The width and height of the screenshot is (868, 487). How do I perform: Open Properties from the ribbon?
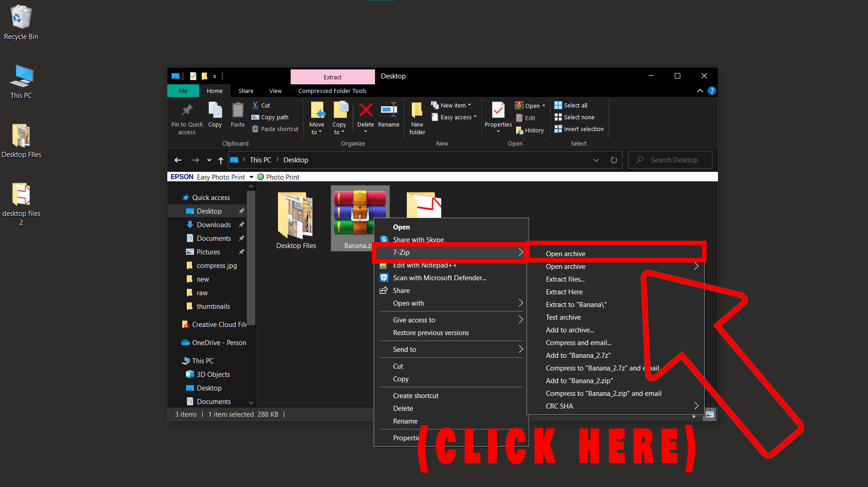(498, 111)
